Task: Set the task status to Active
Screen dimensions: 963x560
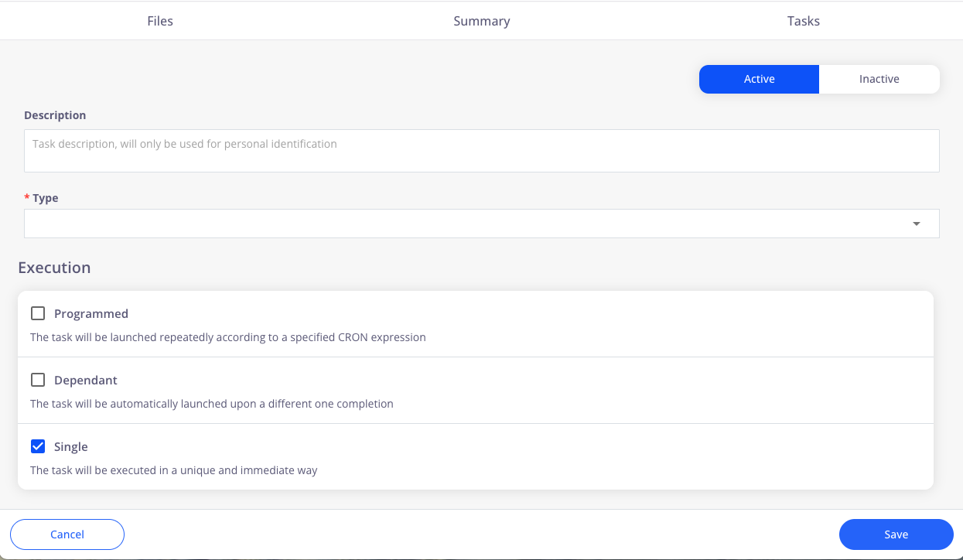Action: pyautogui.click(x=759, y=79)
